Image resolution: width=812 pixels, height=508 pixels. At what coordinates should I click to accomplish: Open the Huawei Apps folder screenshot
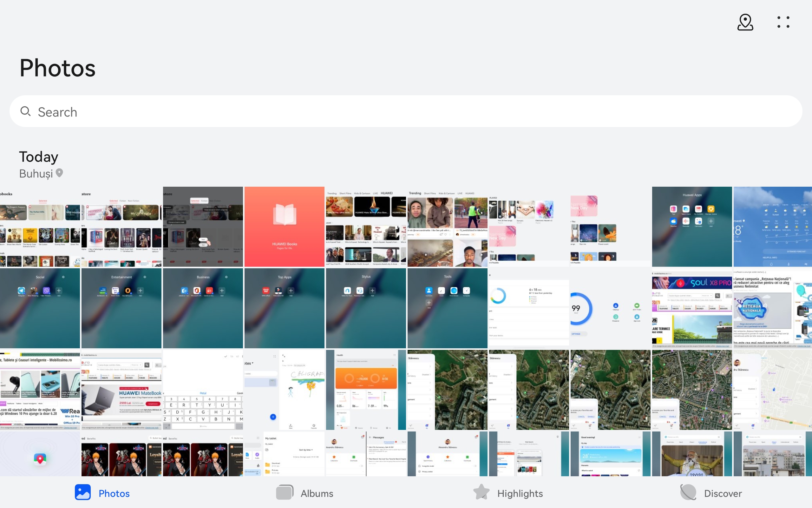692,227
